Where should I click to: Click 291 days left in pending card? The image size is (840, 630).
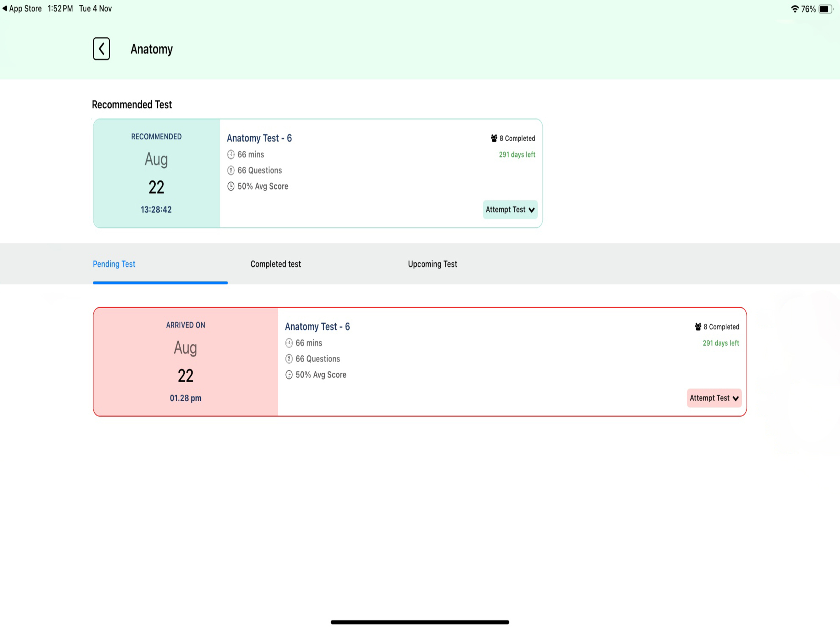point(721,343)
